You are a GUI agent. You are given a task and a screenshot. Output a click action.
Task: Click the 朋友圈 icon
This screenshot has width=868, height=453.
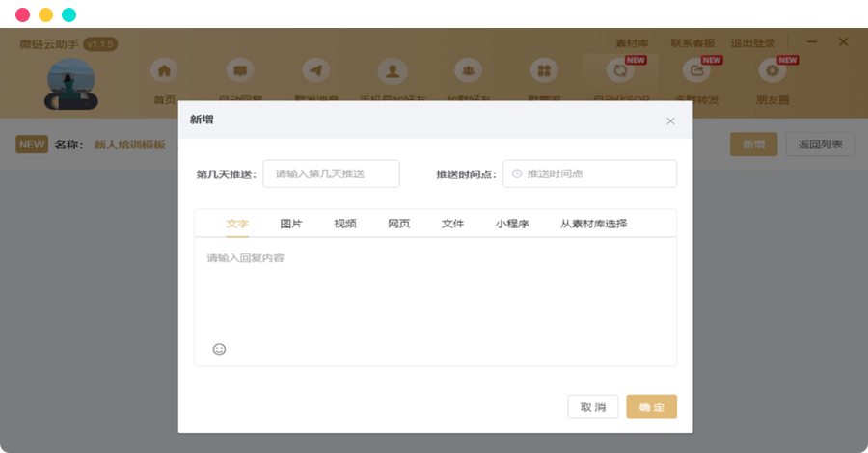[x=772, y=71]
